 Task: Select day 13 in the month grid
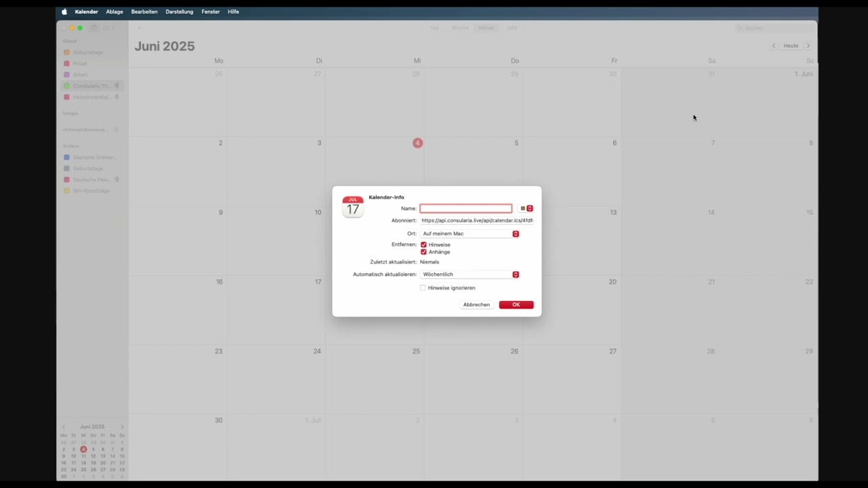click(x=613, y=212)
